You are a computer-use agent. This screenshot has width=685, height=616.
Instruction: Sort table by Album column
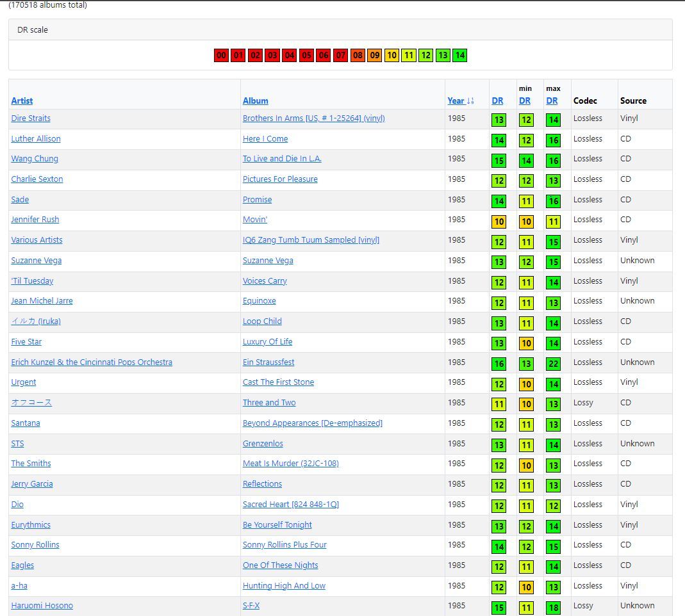(x=256, y=101)
